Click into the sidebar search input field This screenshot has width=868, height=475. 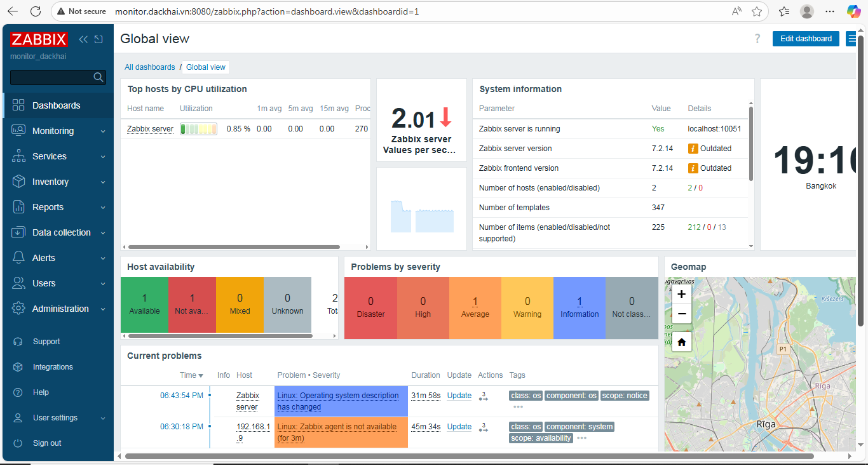tap(51, 77)
